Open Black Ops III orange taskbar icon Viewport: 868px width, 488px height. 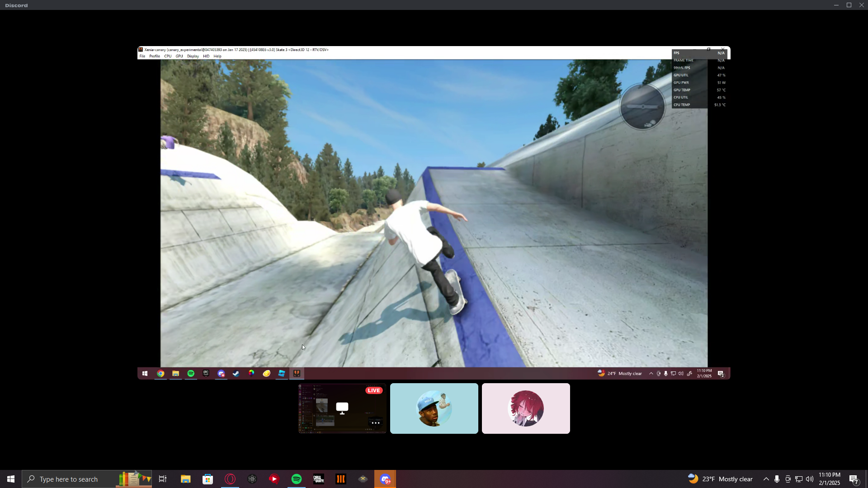coord(341,479)
